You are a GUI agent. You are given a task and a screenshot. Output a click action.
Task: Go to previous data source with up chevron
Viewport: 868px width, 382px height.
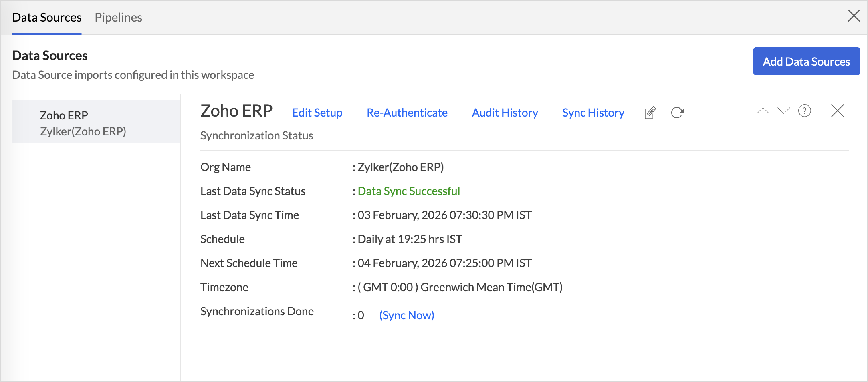(763, 111)
